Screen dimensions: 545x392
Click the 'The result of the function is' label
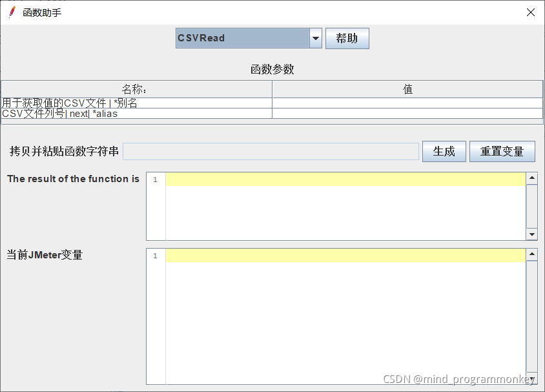click(x=73, y=179)
